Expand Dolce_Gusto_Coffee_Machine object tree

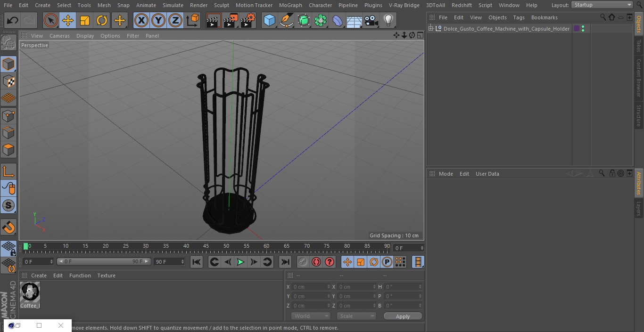click(430, 29)
